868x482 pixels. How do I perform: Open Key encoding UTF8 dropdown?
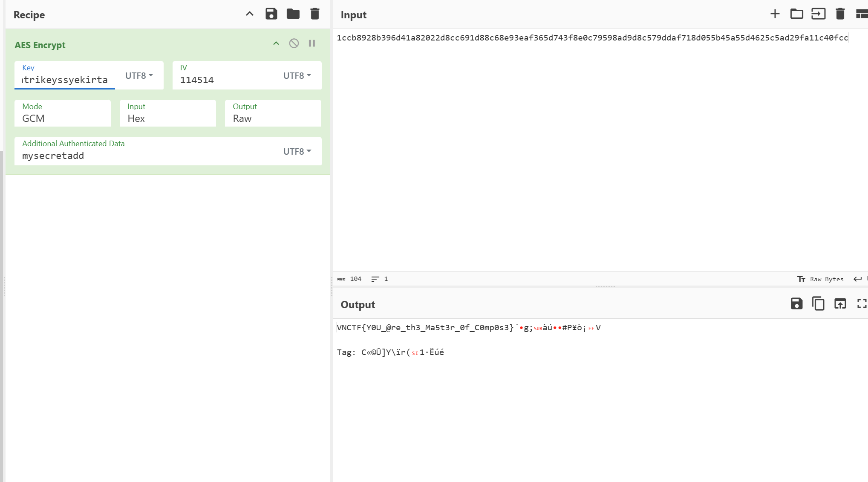139,75
